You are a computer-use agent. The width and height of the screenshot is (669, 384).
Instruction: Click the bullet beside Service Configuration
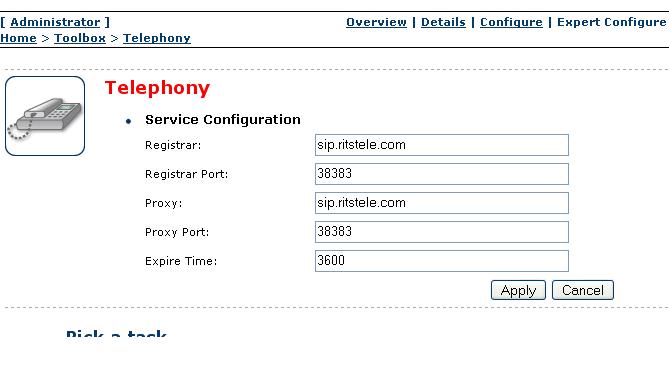point(128,121)
